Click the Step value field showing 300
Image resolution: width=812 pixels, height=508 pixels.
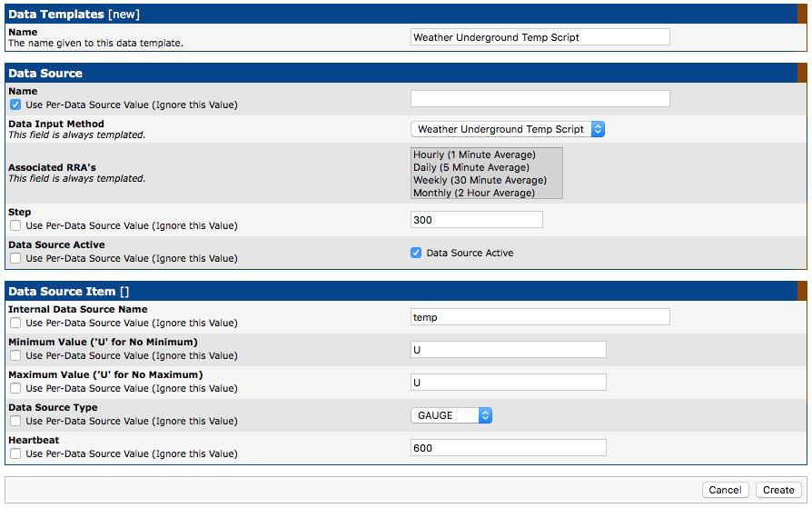pyautogui.click(x=476, y=220)
